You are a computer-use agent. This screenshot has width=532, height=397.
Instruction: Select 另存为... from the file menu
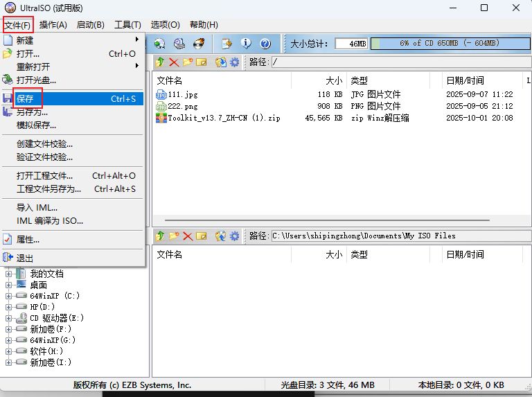[32, 112]
